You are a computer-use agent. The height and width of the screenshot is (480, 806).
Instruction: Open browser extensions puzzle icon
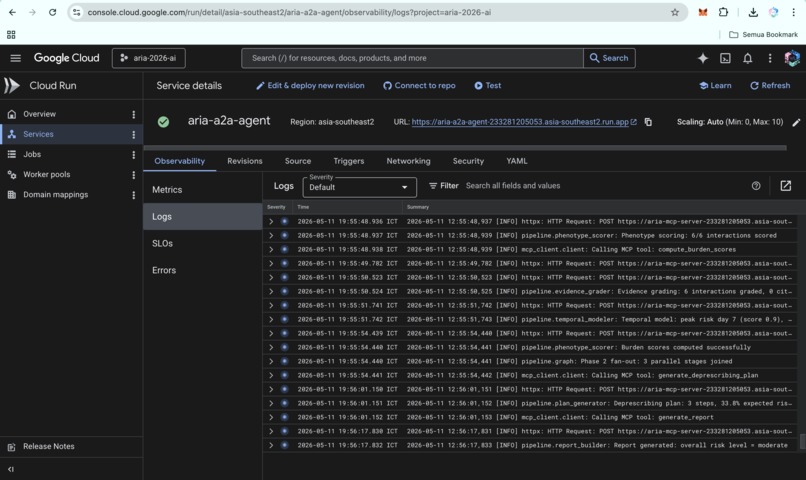tap(723, 12)
